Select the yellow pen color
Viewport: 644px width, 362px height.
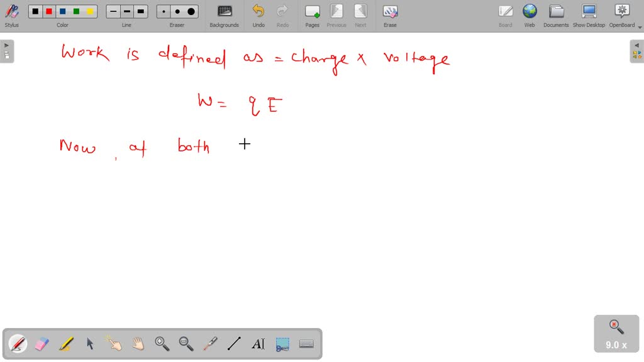tap(90, 11)
